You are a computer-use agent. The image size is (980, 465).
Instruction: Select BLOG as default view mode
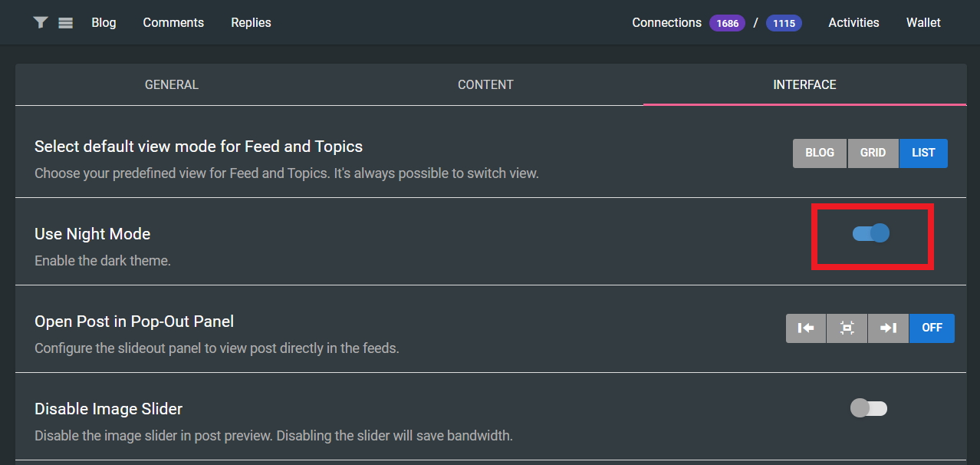pyautogui.click(x=820, y=153)
